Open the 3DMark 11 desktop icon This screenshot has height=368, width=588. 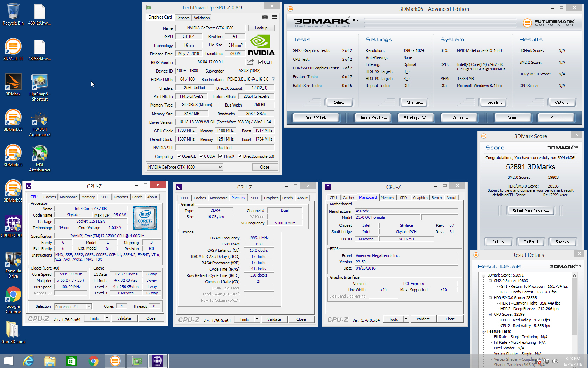13,49
